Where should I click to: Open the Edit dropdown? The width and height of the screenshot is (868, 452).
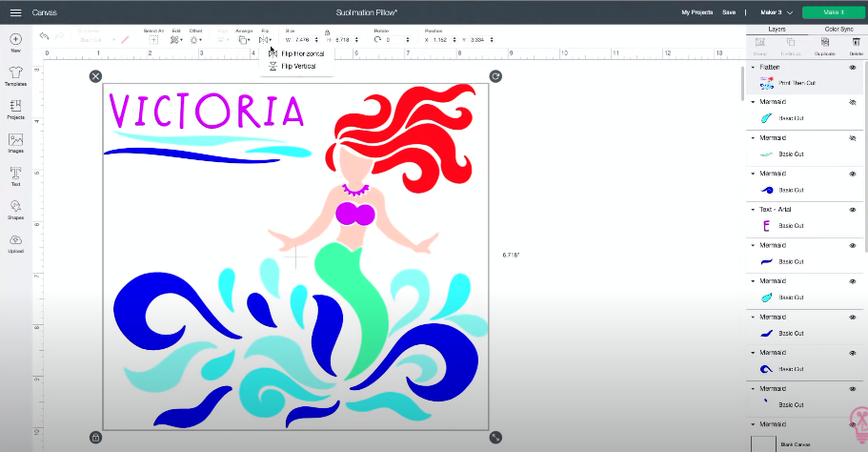(176, 40)
